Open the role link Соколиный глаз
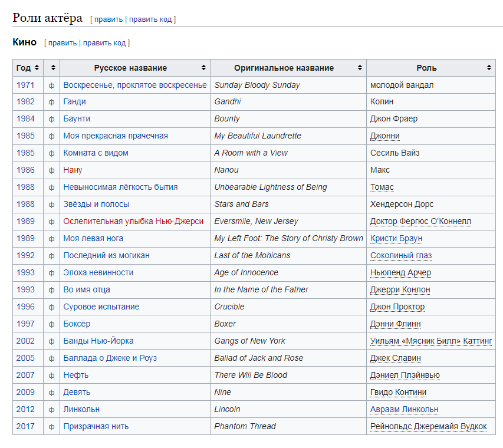This screenshot has height=448, width=503. [401, 255]
